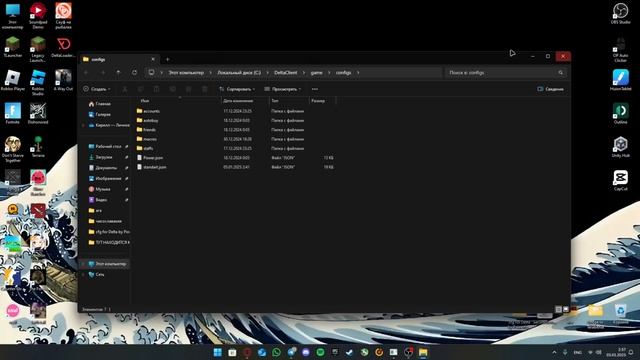The image size is (640, 360).
Task: Open Spotify from the taskbar
Action: 320,352
